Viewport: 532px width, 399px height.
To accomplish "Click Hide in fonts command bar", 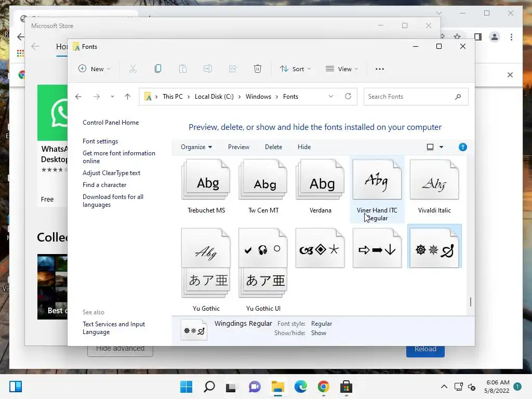I will [x=304, y=147].
